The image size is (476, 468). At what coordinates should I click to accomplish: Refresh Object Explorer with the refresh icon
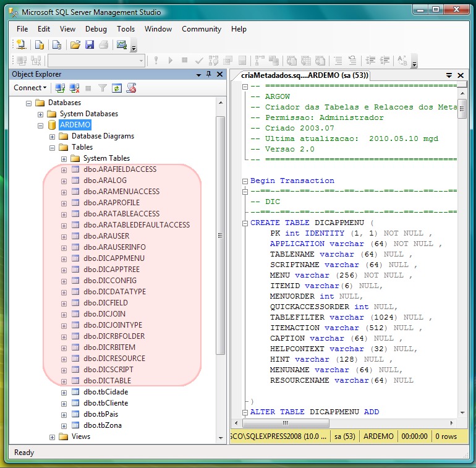[117, 88]
